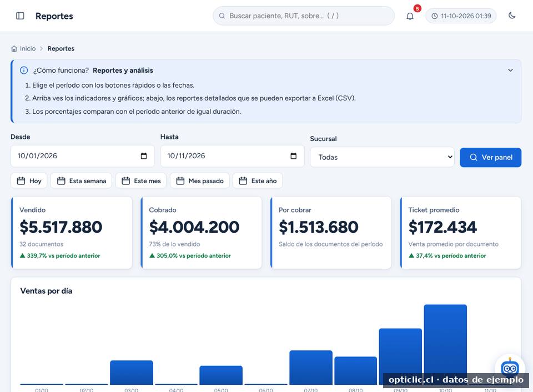Click the Ventas por día chart heading
Screen dimensions: 533x392
pyautogui.click(x=46, y=291)
